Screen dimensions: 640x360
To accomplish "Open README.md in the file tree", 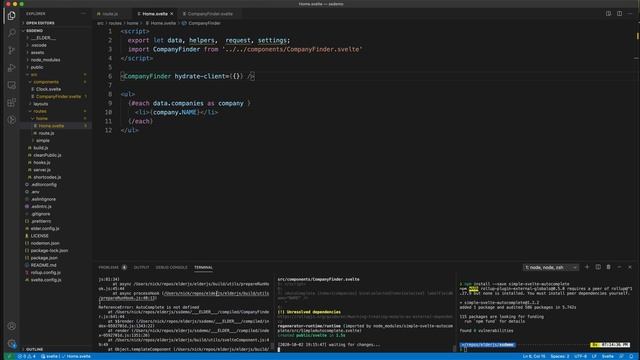I will tap(43, 266).
